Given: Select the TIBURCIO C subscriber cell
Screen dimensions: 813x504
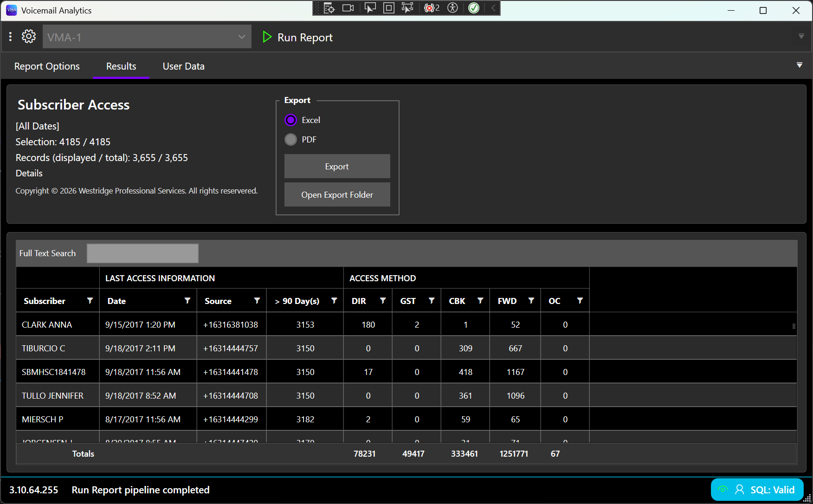Looking at the screenshot, I should (58, 348).
